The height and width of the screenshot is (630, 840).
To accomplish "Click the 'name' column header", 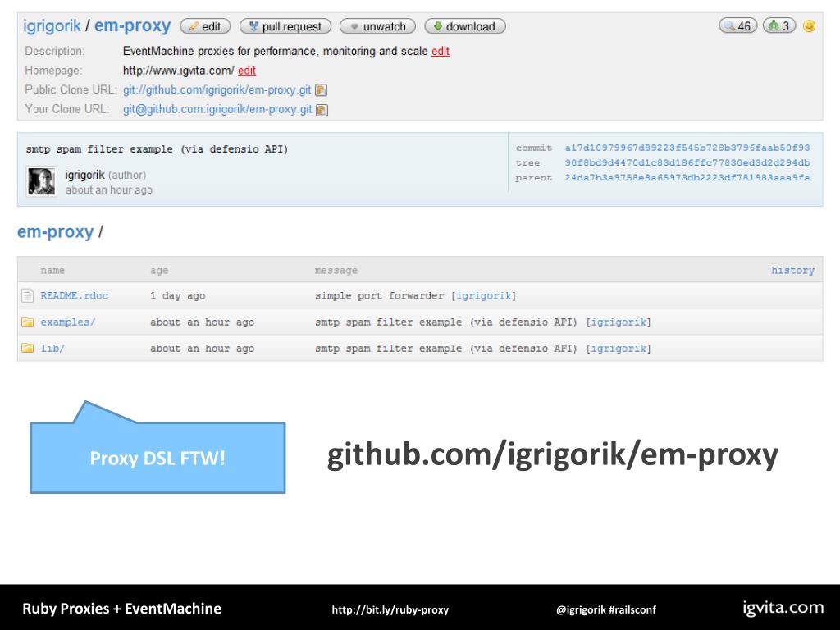I will click(x=52, y=271).
